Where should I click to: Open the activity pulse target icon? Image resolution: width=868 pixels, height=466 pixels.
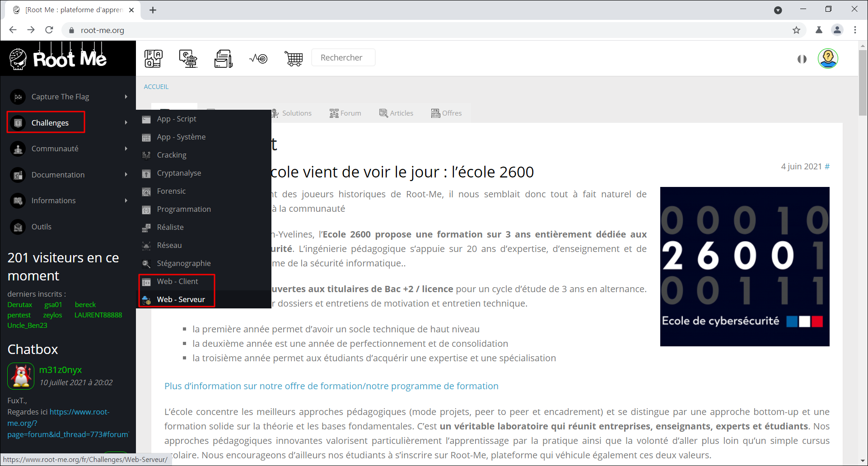click(259, 58)
